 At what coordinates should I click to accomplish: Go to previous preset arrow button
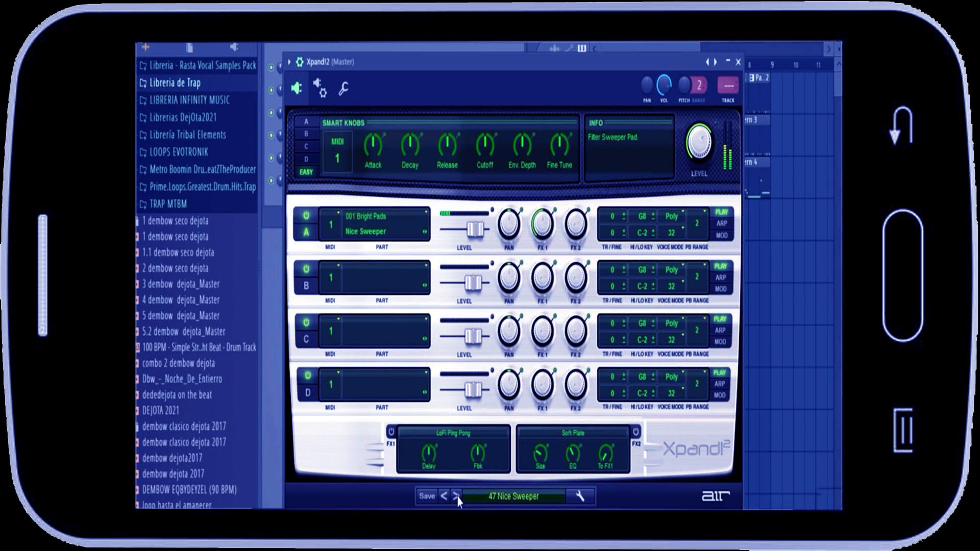444,496
